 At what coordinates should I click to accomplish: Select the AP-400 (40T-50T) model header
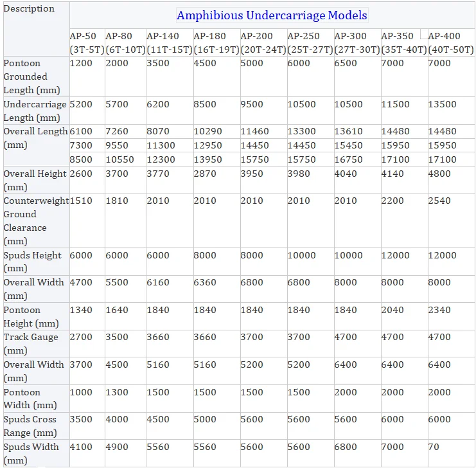pos(451,42)
